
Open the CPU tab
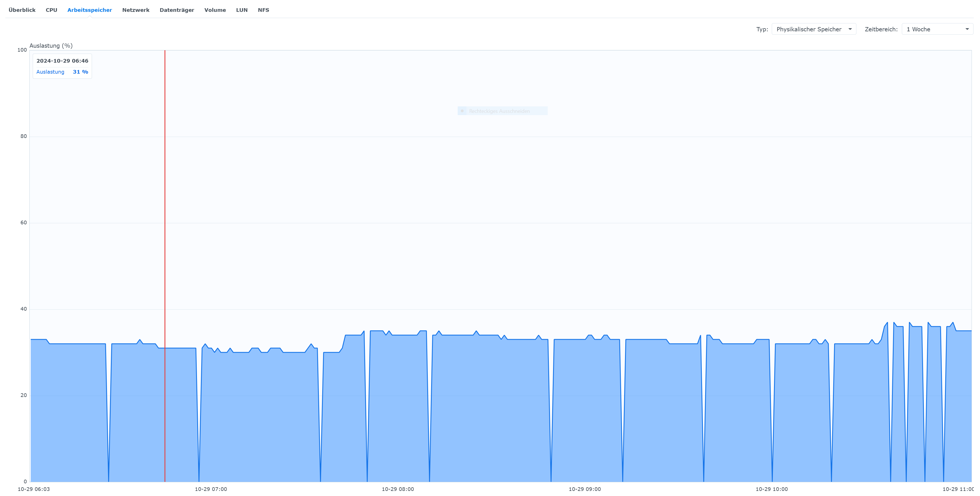[51, 10]
